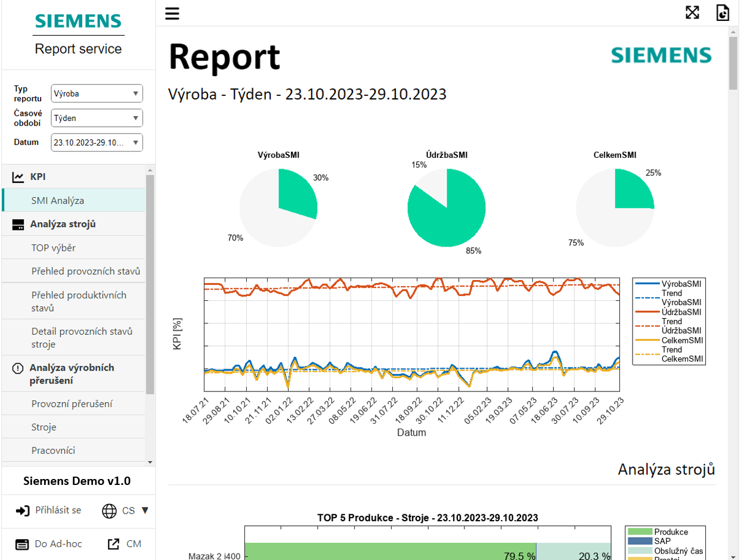
Task: Click the machine icon beside Analýza strojů
Action: 17,225
